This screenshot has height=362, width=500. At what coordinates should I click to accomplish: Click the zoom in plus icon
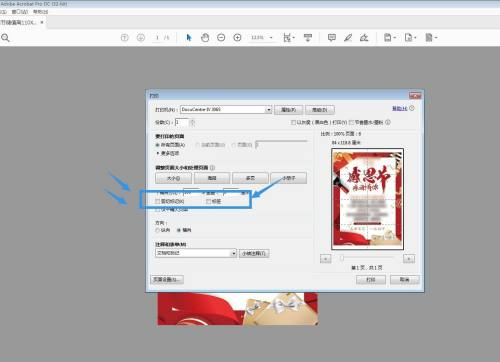coord(237,38)
